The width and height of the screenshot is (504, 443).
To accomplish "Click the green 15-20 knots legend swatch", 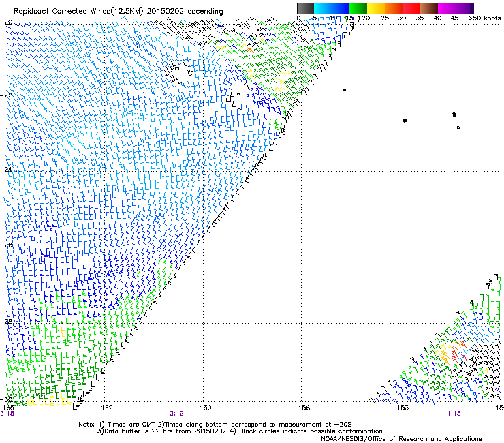I will 358,8.
